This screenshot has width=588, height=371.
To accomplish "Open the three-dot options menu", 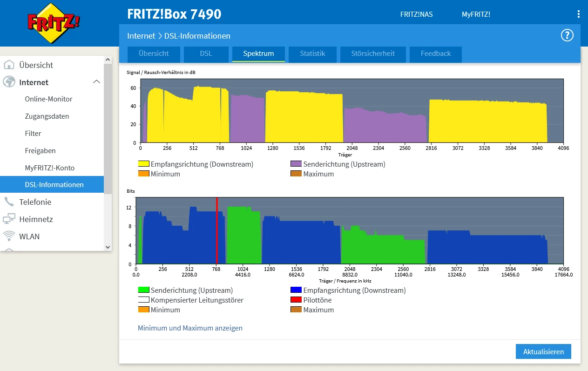I will (579, 14).
